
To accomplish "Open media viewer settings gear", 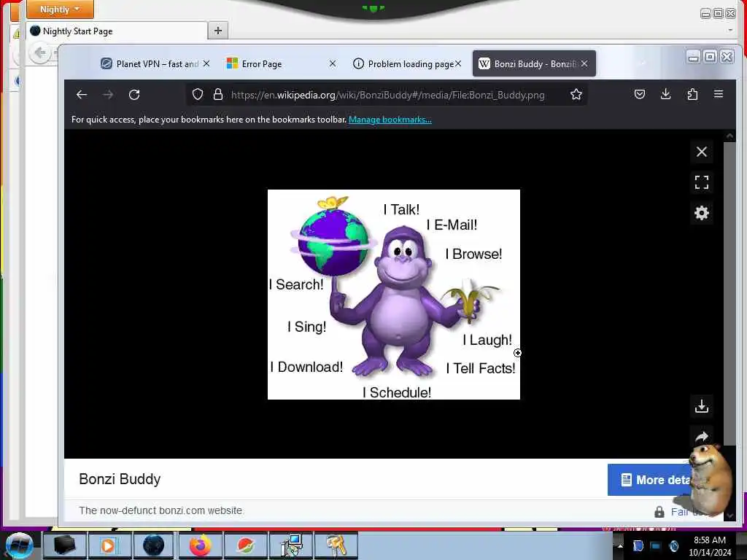I will tap(702, 213).
